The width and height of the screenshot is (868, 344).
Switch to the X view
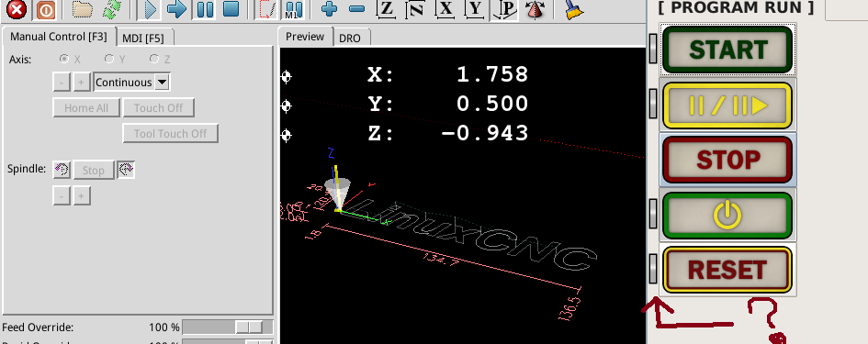point(446,9)
